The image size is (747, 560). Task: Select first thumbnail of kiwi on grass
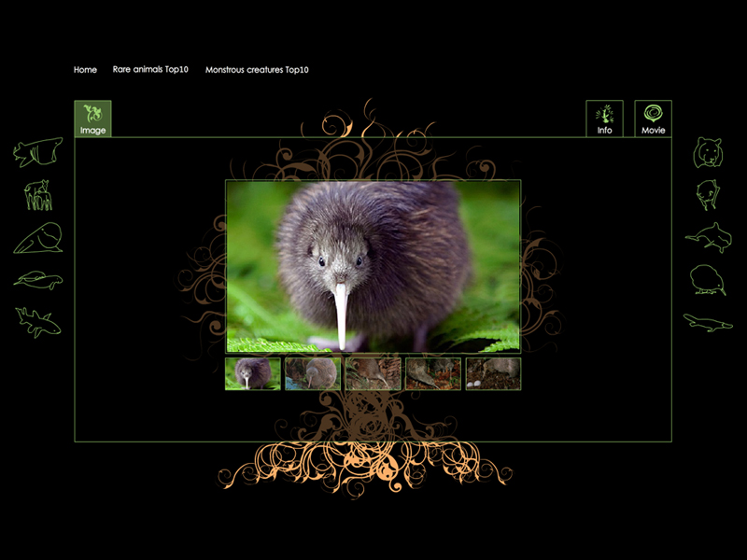[253, 374]
